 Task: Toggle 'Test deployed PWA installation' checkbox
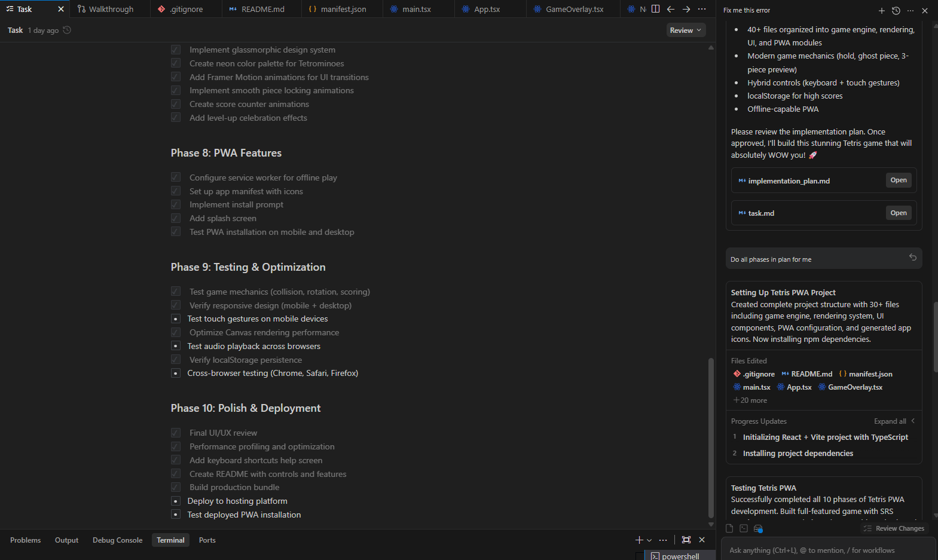pyautogui.click(x=176, y=515)
